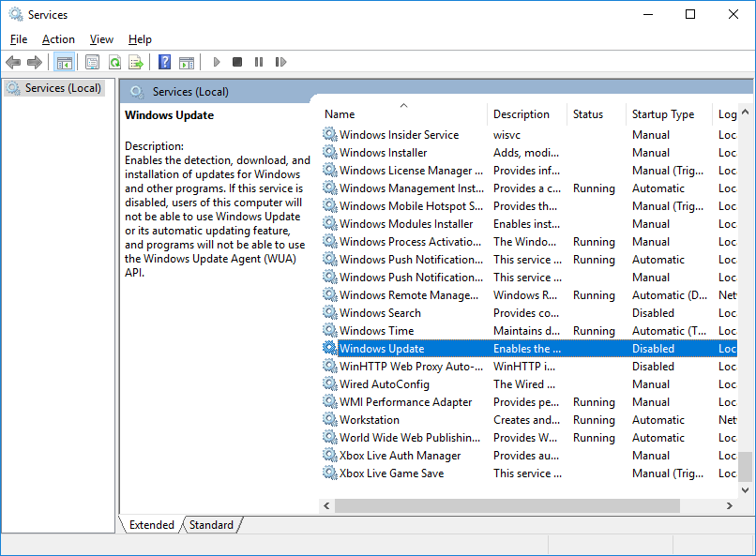The image size is (756, 556).
Task: Click the Refresh toolbar icon
Action: [x=114, y=62]
